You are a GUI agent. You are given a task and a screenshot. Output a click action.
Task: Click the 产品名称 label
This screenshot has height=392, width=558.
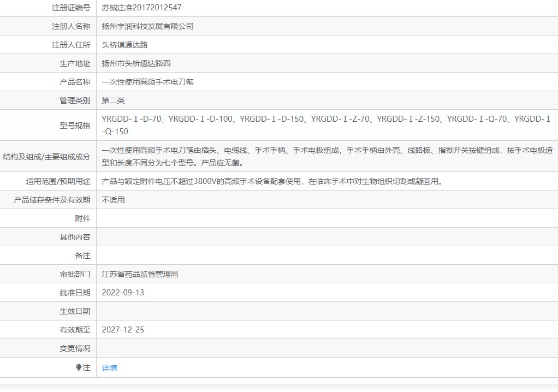pyautogui.click(x=75, y=82)
